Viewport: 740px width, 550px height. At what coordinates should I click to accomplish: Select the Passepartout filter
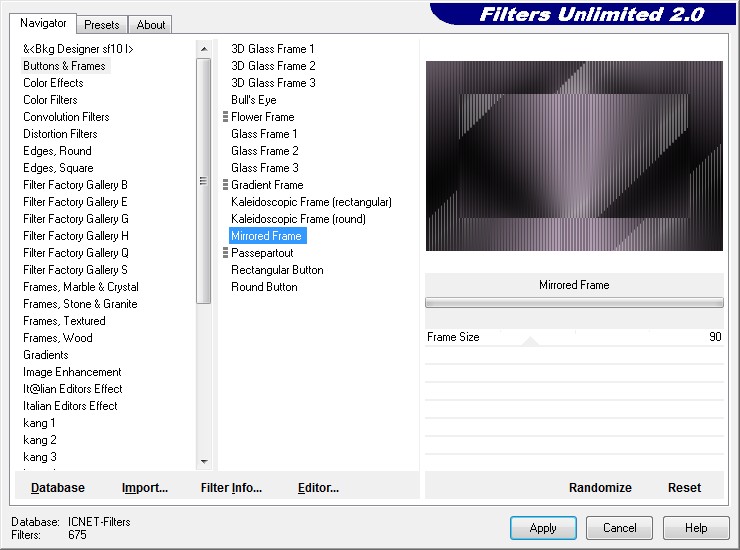click(x=262, y=253)
